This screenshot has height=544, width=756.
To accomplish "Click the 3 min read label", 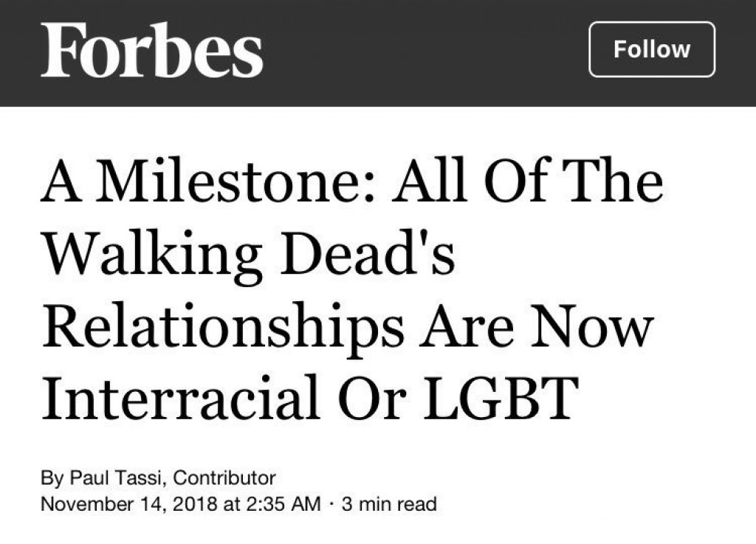I will 391,504.
